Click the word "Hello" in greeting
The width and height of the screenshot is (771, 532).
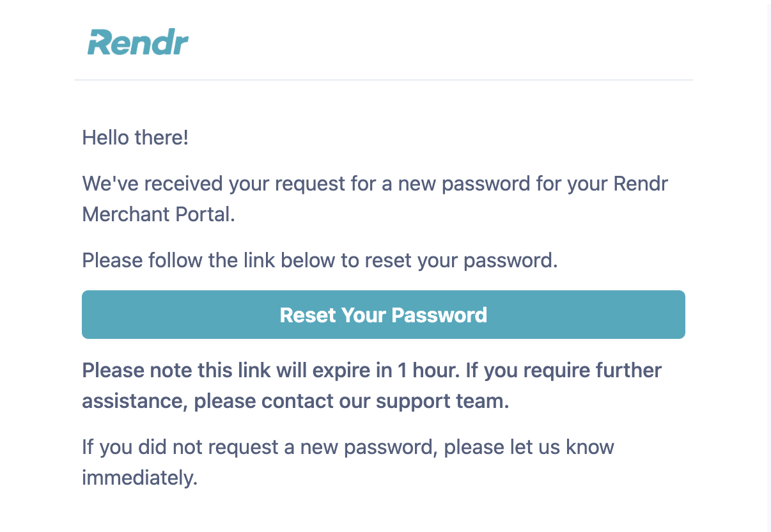click(x=106, y=137)
